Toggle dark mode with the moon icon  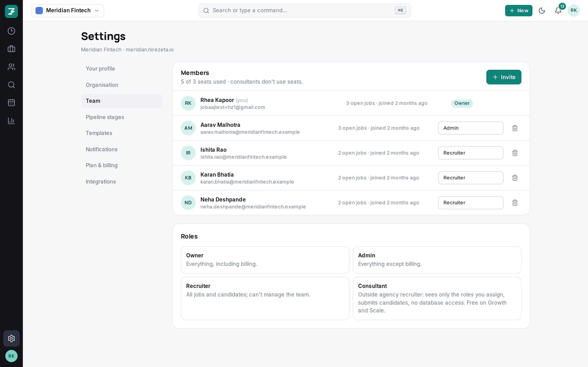542,10
